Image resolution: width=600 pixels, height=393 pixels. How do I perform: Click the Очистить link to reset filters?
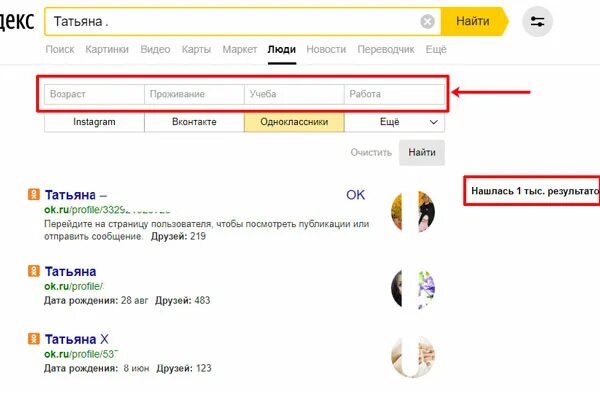(371, 152)
